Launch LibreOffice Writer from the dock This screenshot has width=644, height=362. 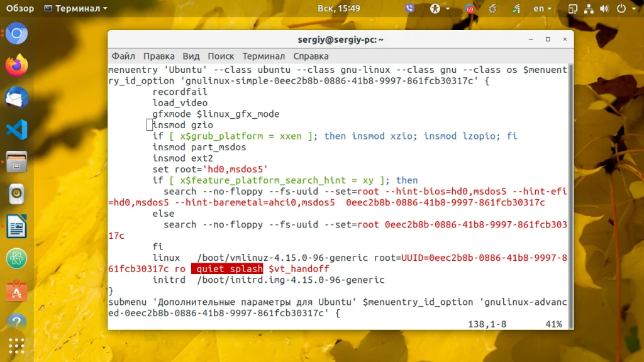click(x=16, y=226)
